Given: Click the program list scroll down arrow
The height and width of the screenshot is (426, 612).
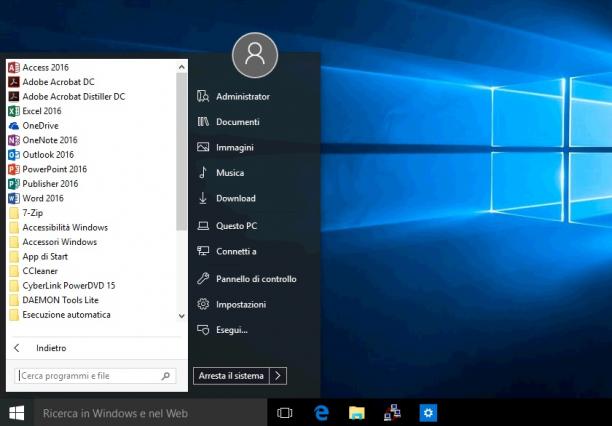Looking at the screenshot, I should 181,315.
